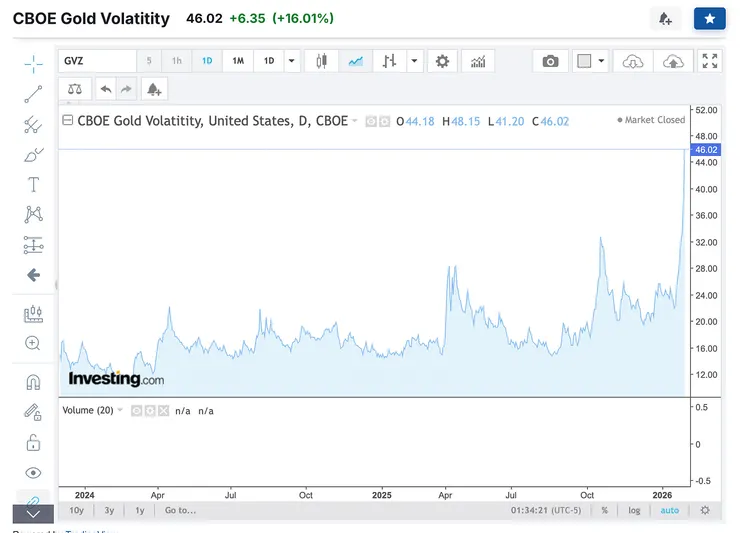
Task: Click the GVZ symbol input field
Action: point(97,61)
